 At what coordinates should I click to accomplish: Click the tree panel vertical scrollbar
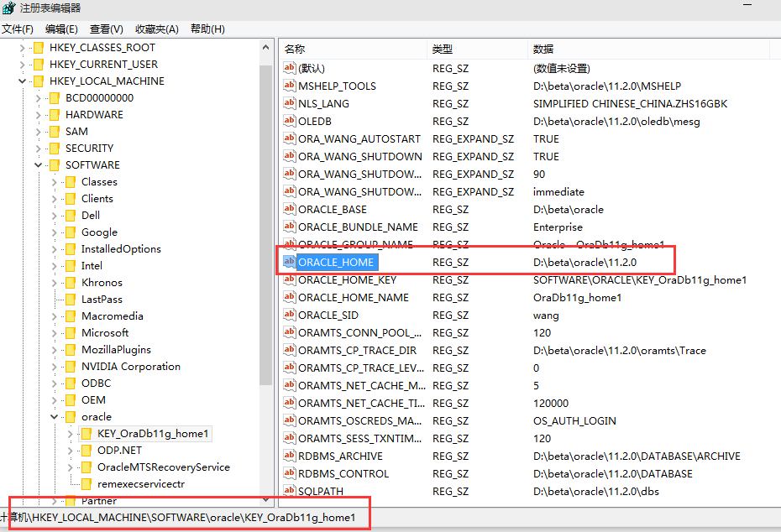(268, 252)
